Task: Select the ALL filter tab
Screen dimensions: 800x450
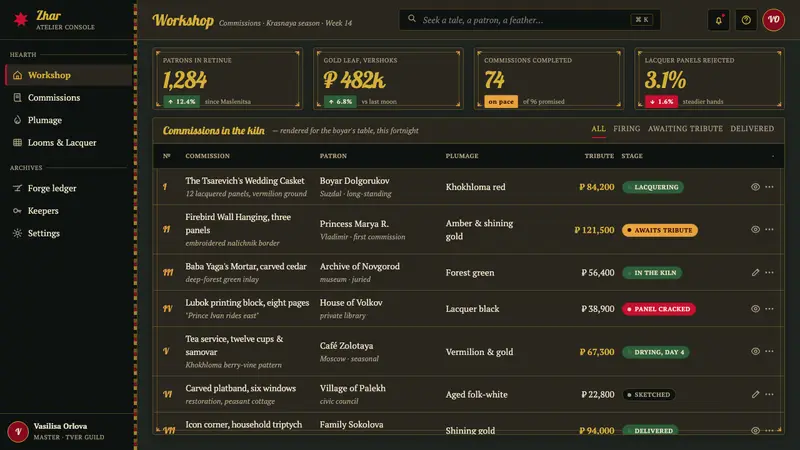Action: click(598, 129)
